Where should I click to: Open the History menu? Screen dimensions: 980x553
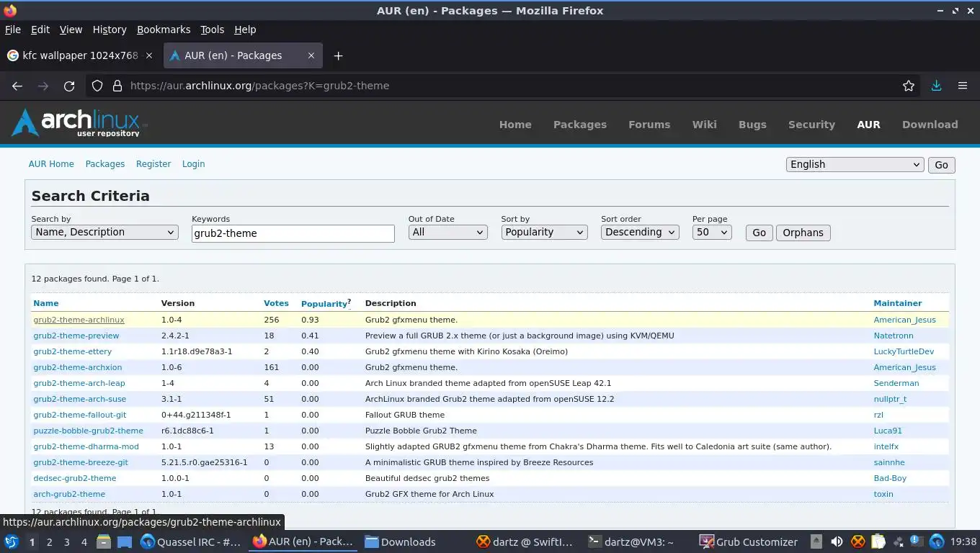point(110,30)
